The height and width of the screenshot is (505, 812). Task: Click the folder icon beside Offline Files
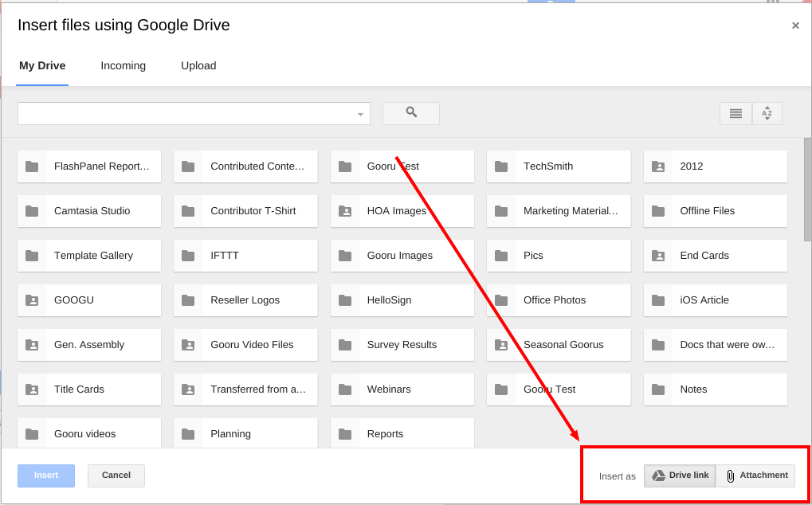click(x=658, y=211)
